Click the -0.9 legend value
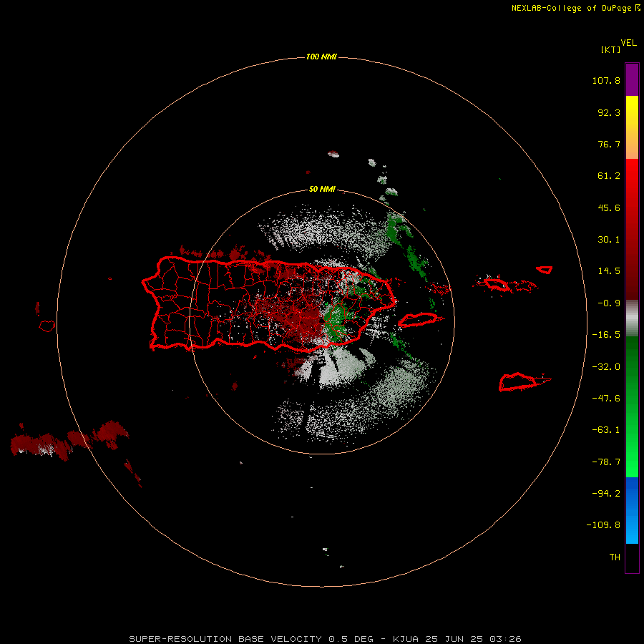Image resolution: width=644 pixels, height=644 pixels. 609,303
